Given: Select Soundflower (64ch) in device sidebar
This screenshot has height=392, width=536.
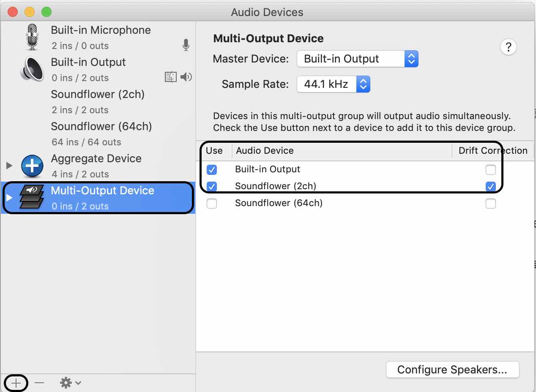Looking at the screenshot, I should [98, 134].
